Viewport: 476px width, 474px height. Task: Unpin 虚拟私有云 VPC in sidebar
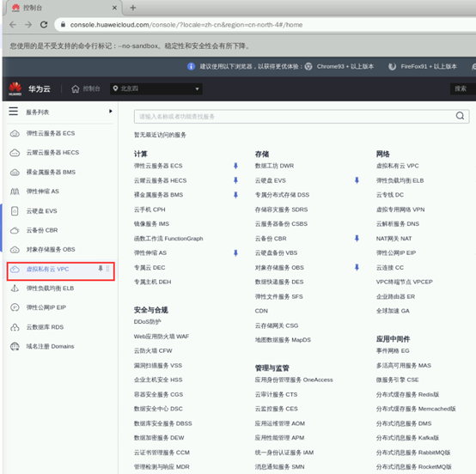(101, 268)
